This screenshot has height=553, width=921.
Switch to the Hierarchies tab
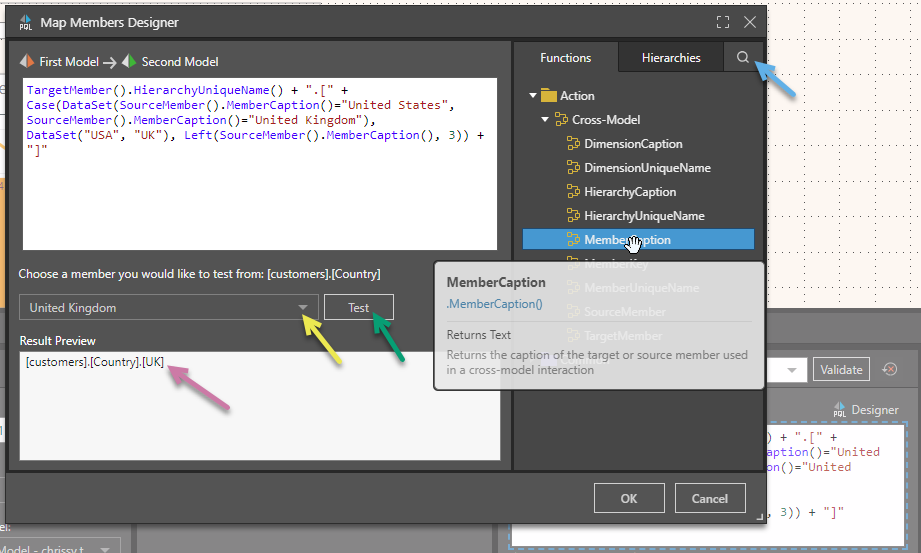(x=671, y=58)
